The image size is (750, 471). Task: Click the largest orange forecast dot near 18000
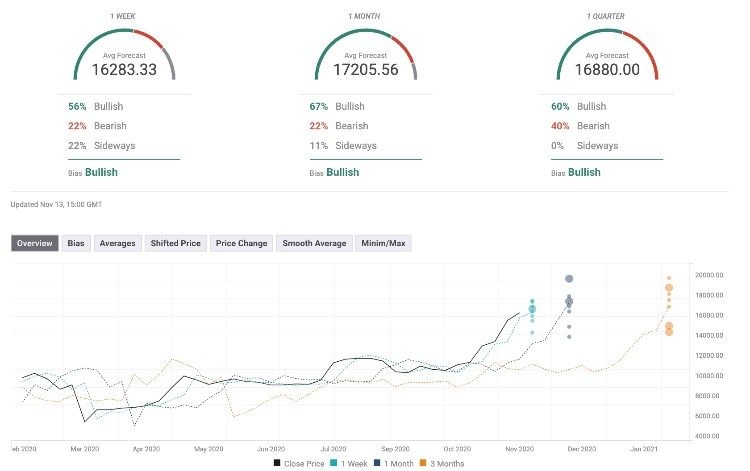pos(669,288)
